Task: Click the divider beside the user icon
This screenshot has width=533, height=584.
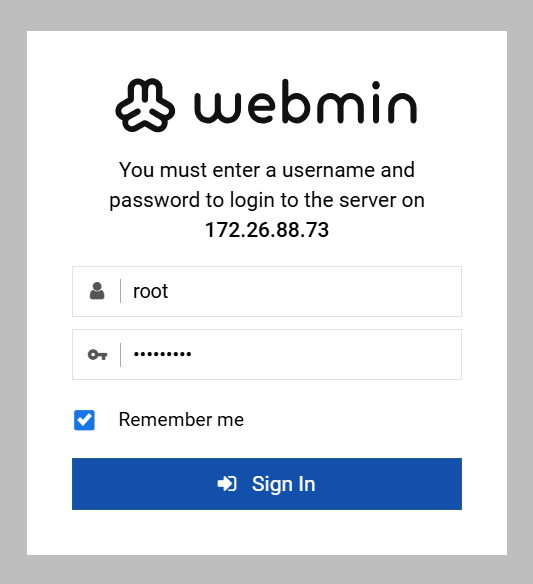Action: [x=120, y=291]
